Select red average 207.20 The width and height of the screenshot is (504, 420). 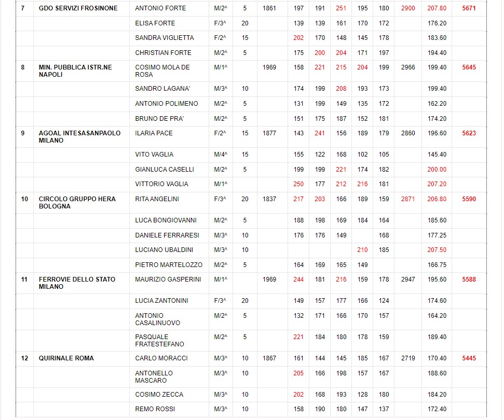[x=437, y=184]
